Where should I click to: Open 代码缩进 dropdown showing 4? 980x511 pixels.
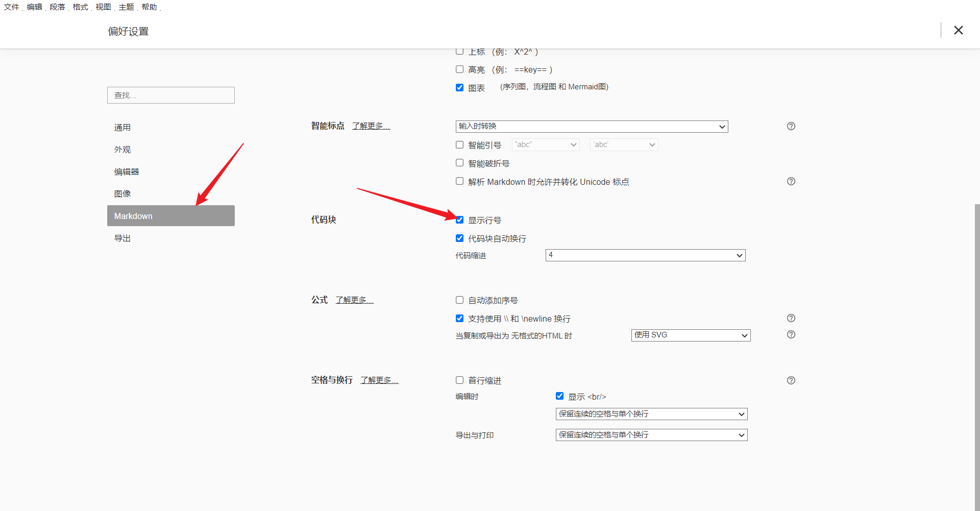pyautogui.click(x=645, y=255)
